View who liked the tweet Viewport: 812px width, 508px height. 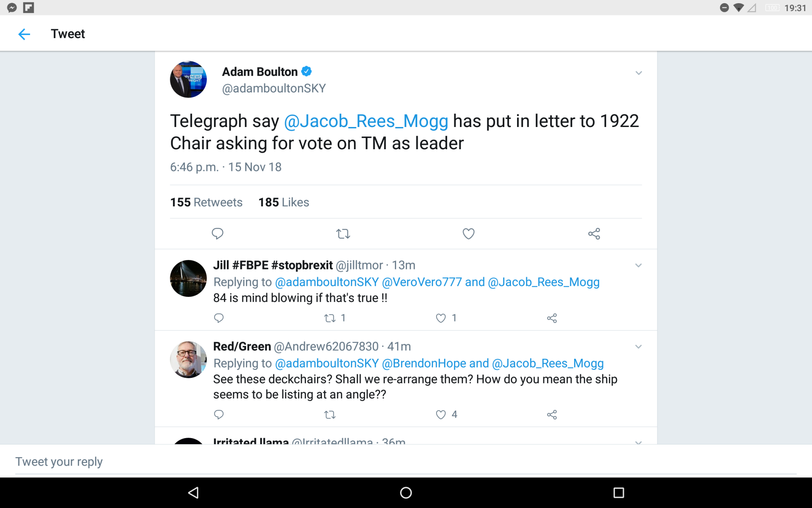(283, 202)
